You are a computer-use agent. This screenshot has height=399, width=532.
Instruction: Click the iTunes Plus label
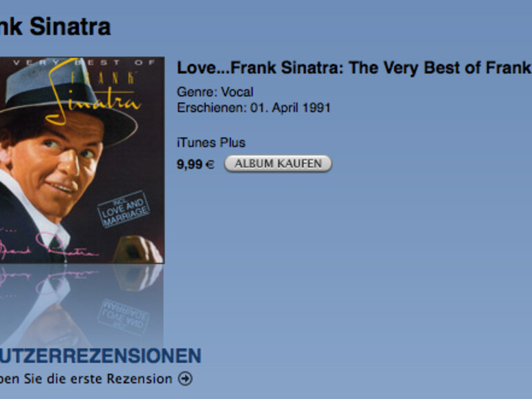pos(211,142)
